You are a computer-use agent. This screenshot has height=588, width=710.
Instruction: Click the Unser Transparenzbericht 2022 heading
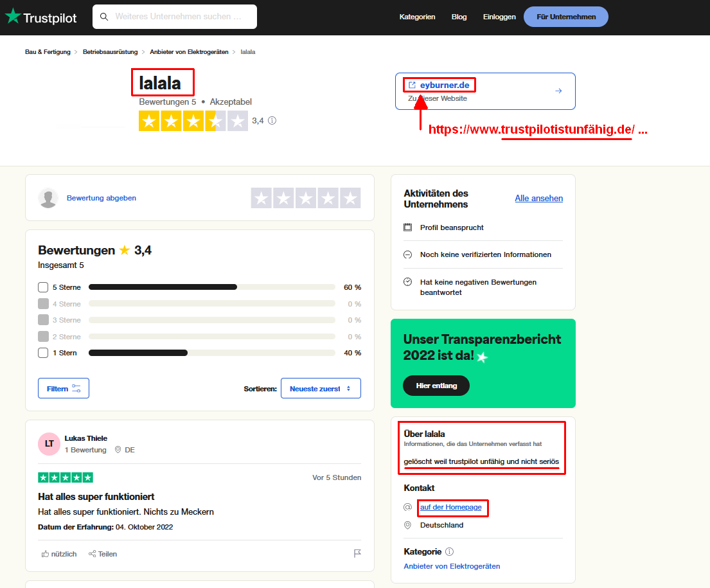click(483, 347)
